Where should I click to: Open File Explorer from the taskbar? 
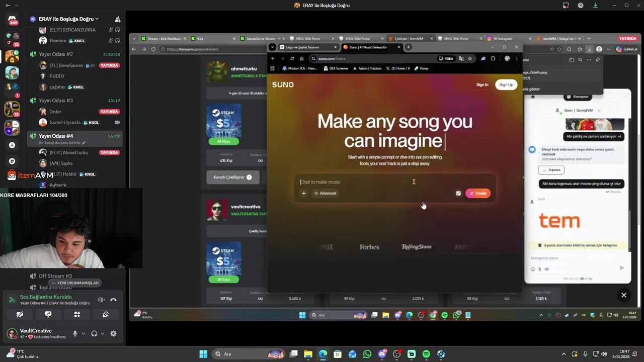[308, 354]
